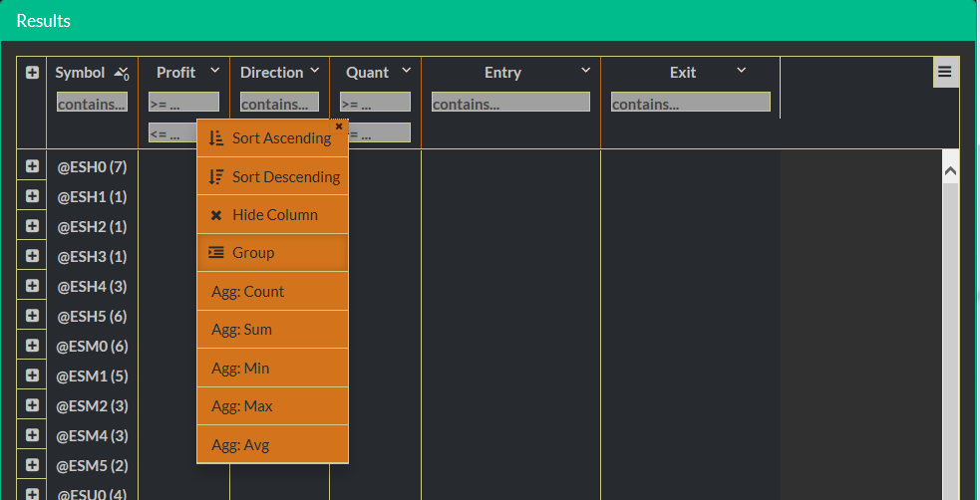The width and height of the screenshot is (980, 500).
Task: Select Hide Column menu option
Action: pos(272,215)
